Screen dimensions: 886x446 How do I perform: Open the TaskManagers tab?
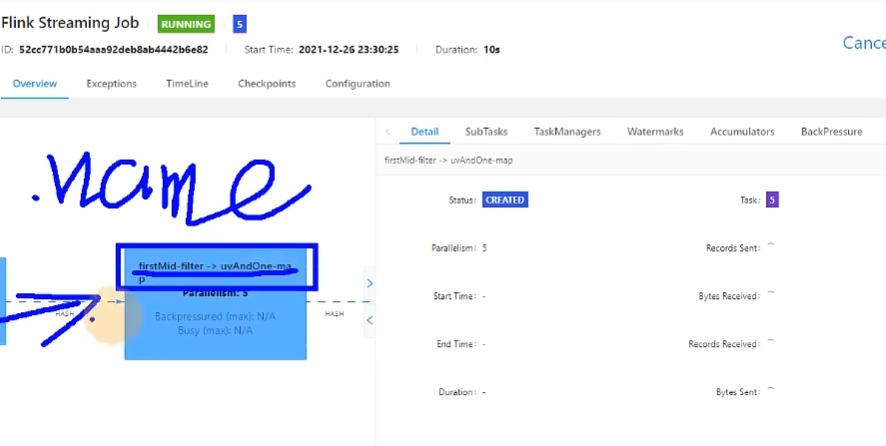[567, 132]
